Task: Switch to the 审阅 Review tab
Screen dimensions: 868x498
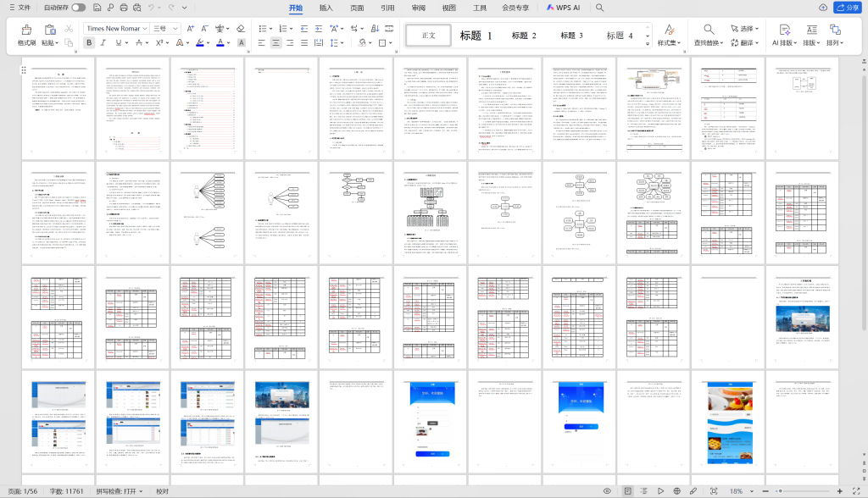Action: [x=419, y=8]
